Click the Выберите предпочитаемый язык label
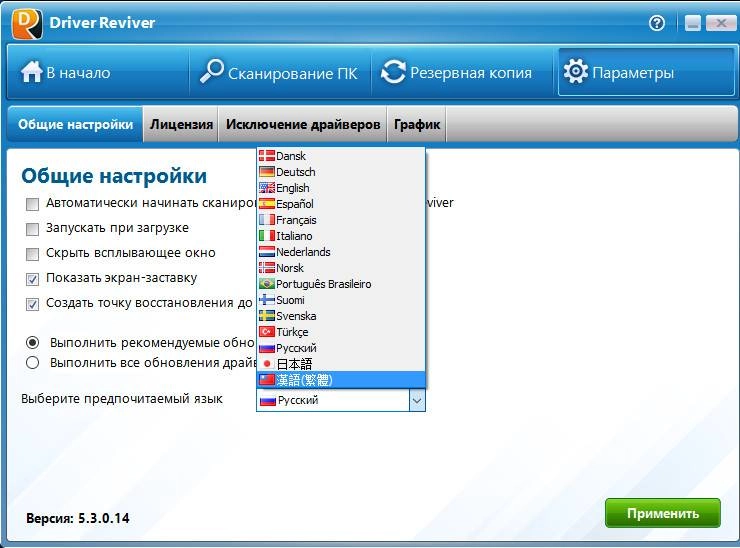The width and height of the screenshot is (740, 548). (x=122, y=399)
